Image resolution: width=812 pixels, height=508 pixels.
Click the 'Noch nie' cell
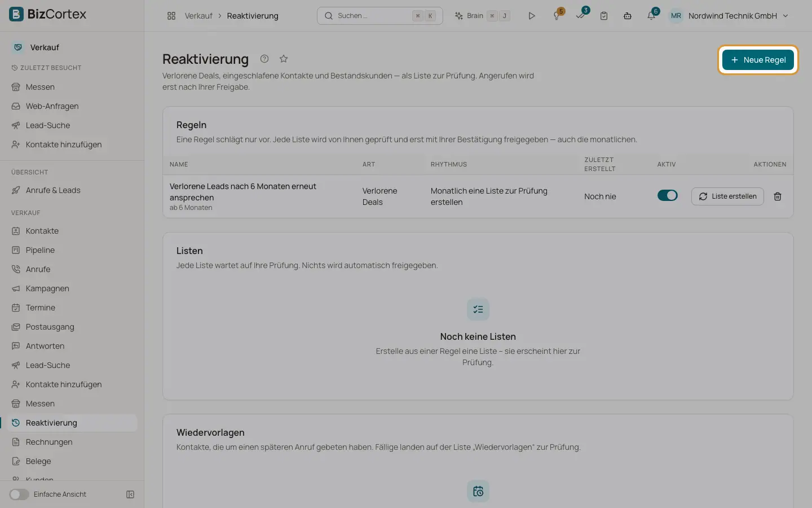pos(600,196)
